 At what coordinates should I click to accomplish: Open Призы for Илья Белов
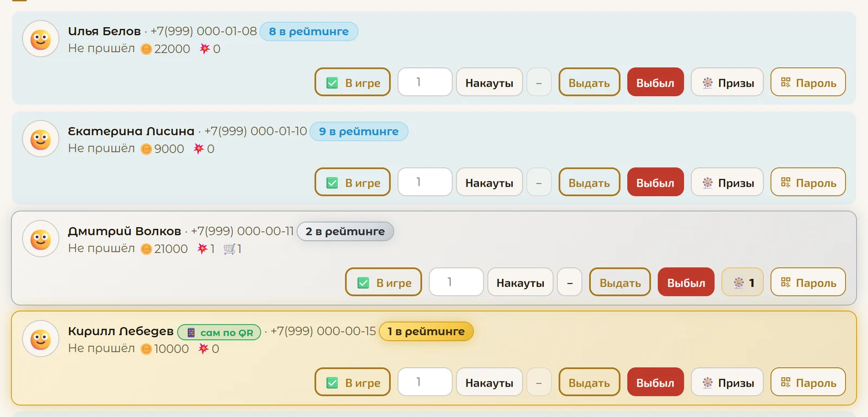(x=727, y=82)
